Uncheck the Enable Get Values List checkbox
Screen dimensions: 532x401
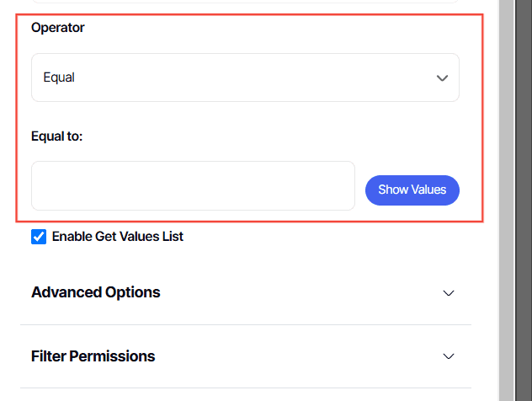point(39,237)
